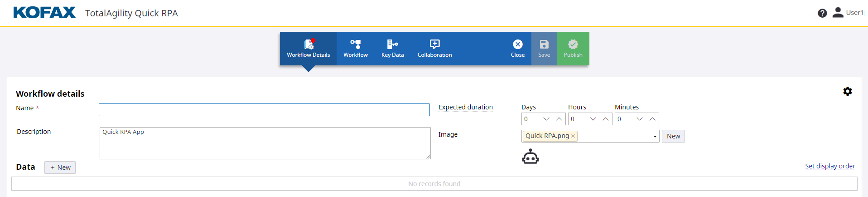Viewport: 868px width, 197px height.
Task: Open the User1 account menu
Action: 848,13
